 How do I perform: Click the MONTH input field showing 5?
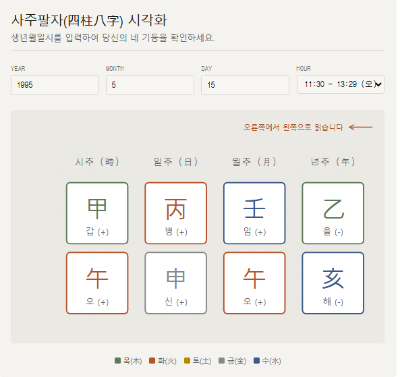[x=150, y=85]
